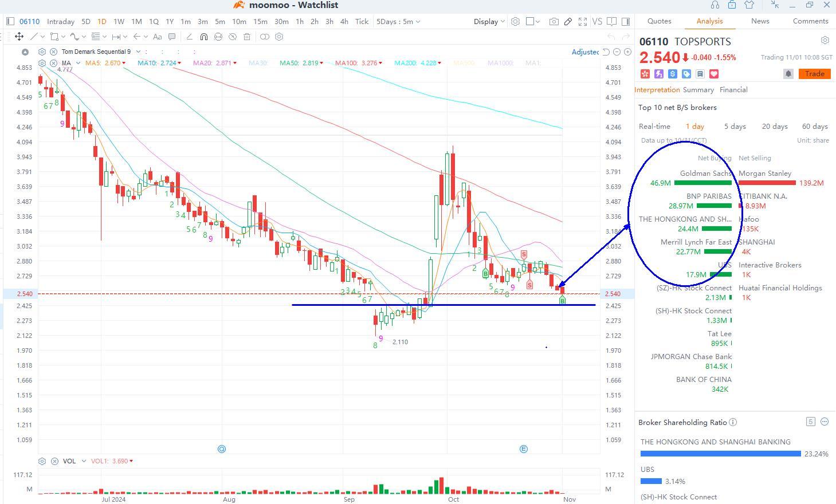Set chart interval to 1W
This screenshot has width=836, height=504.
coord(119,22)
